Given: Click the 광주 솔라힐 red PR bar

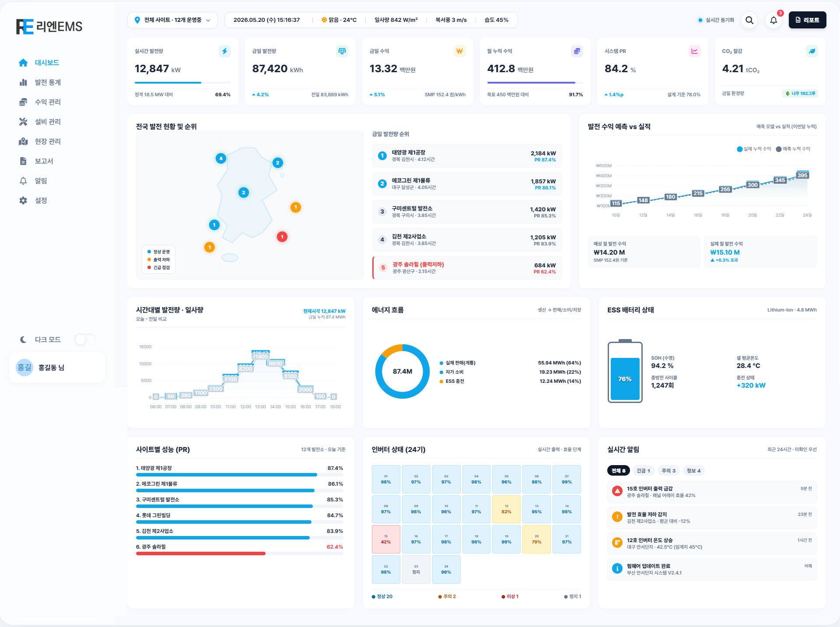Looking at the screenshot, I should pos(201,553).
